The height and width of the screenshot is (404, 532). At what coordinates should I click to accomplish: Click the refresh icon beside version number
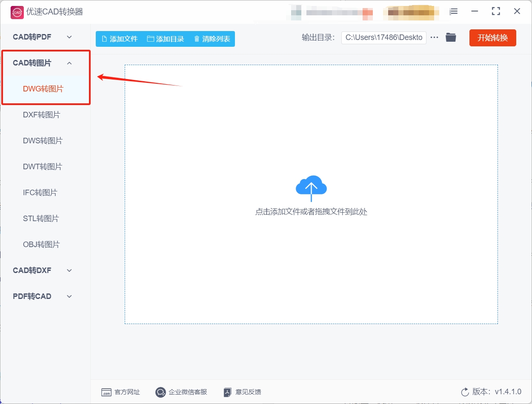[x=464, y=392]
